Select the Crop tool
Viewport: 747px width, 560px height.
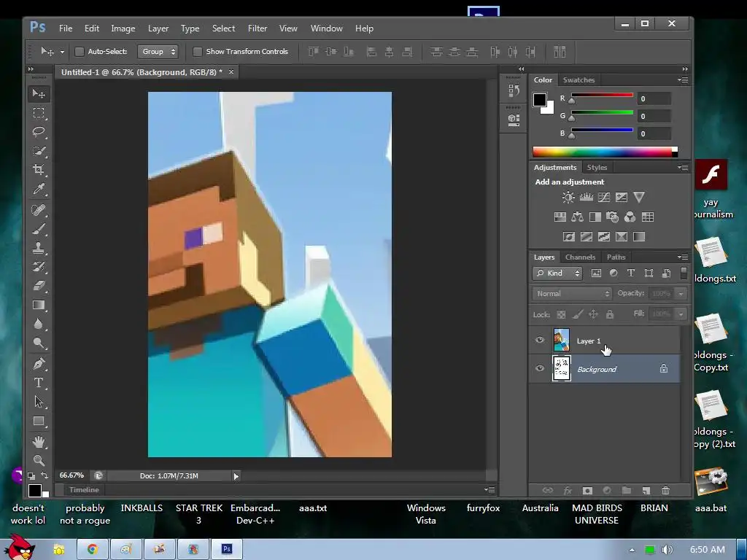pos(39,170)
